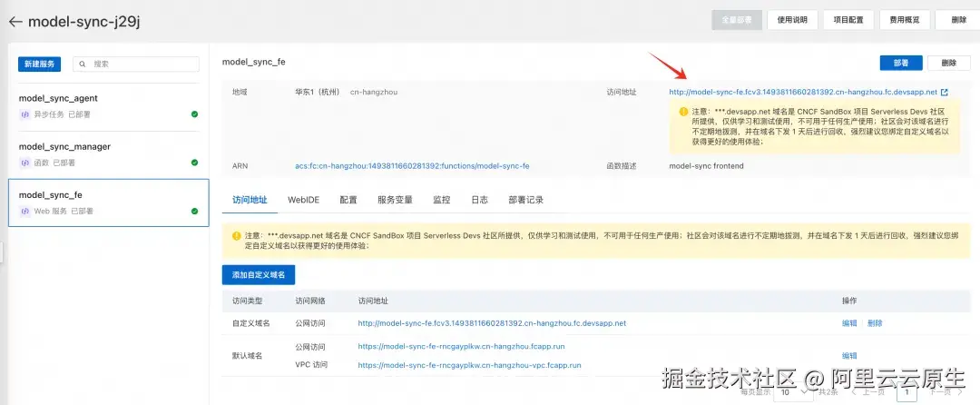Open the 部署记录 tab
This screenshot has width=980, height=405.
coord(525,200)
